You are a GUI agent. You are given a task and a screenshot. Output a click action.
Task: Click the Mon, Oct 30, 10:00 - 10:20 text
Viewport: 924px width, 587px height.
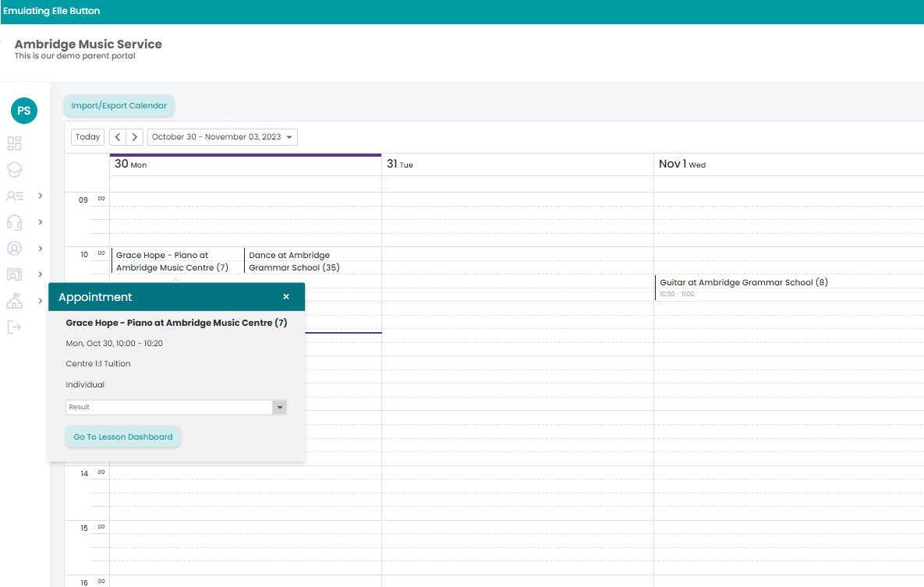tap(115, 343)
